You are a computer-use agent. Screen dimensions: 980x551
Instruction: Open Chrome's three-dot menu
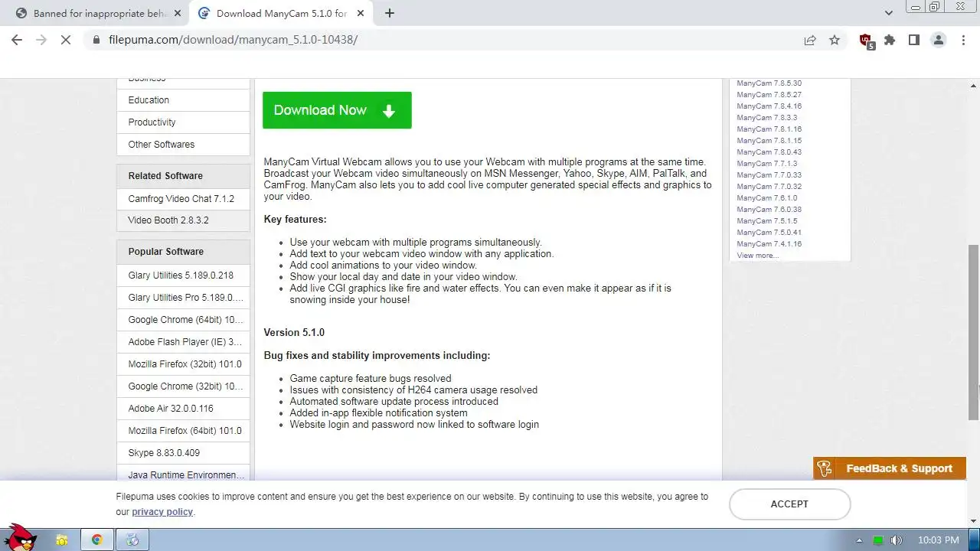[963, 40]
